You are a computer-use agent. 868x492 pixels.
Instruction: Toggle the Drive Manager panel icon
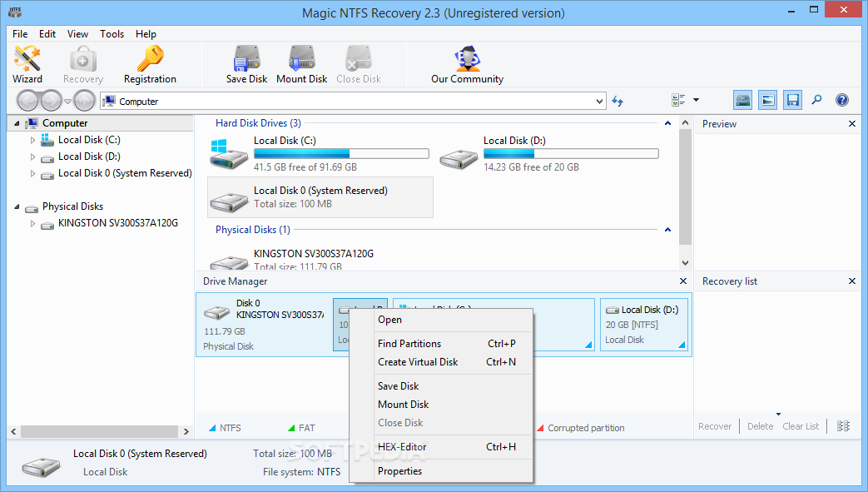743,100
